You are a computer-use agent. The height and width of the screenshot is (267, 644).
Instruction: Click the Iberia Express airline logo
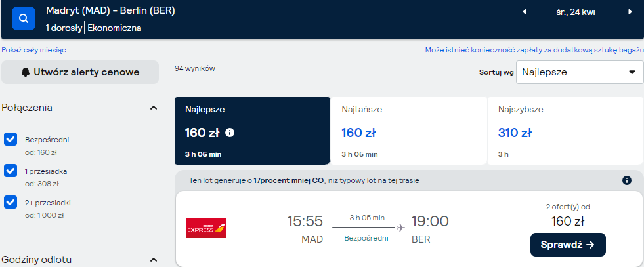[206, 228]
